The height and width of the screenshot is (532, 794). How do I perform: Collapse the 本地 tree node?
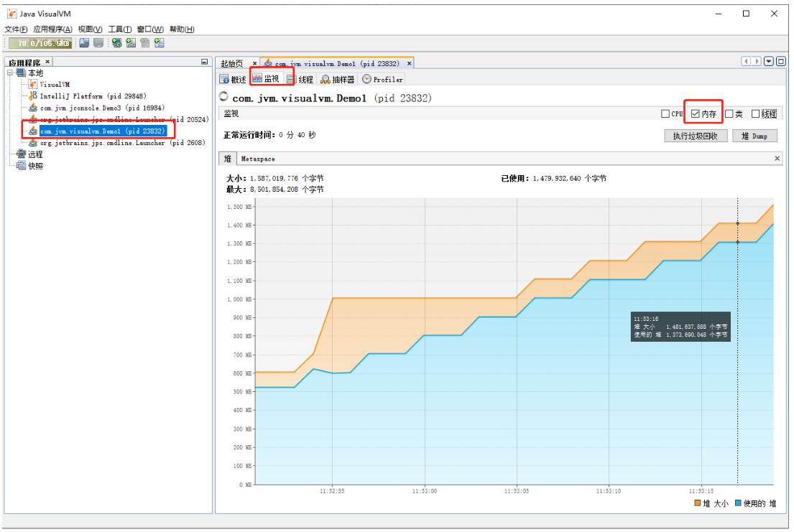click(x=9, y=73)
